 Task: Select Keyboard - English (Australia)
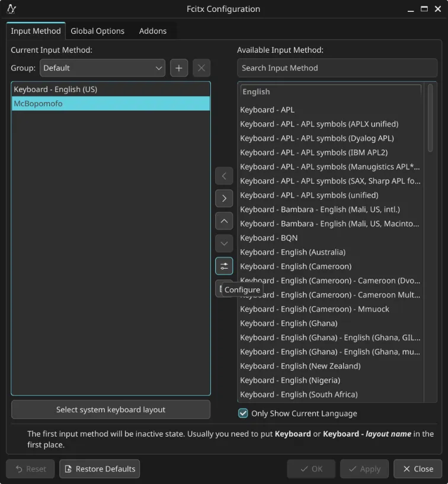(331, 252)
